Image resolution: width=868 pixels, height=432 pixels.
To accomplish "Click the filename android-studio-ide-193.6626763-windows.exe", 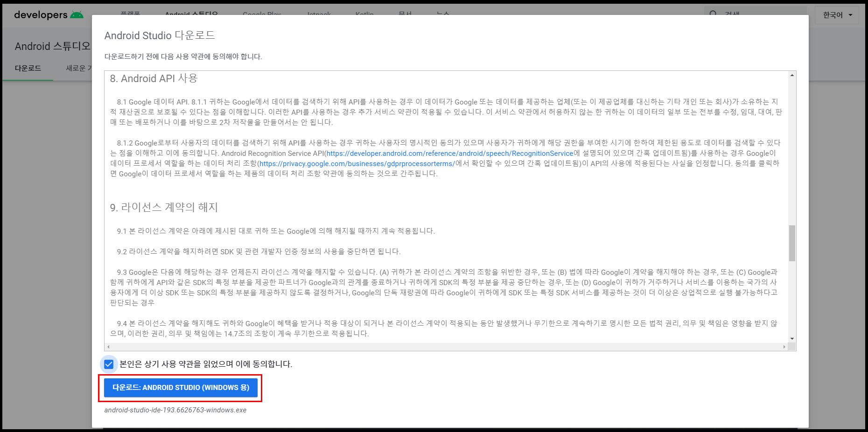I will [x=175, y=410].
